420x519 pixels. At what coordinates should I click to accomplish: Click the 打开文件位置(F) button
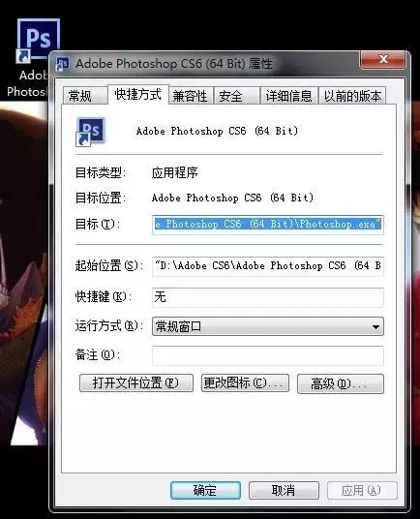[x=136, y=383]
